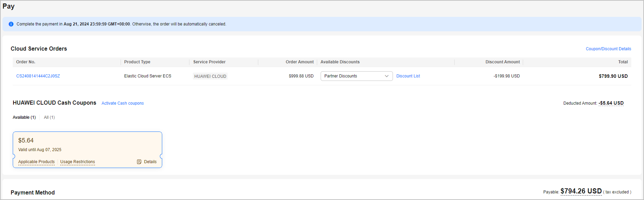The height and width of the screenshot is (200, 644).
Task: Click the deducted amount -$5.64 USD
Action: (x=611, y=103)
